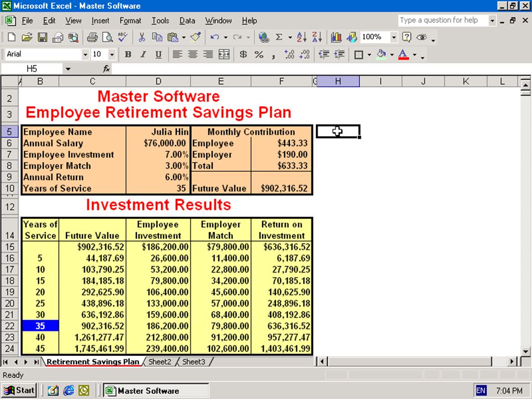
Task: Click the AutoSum sigma icon
Action: [x=279, y=37]
